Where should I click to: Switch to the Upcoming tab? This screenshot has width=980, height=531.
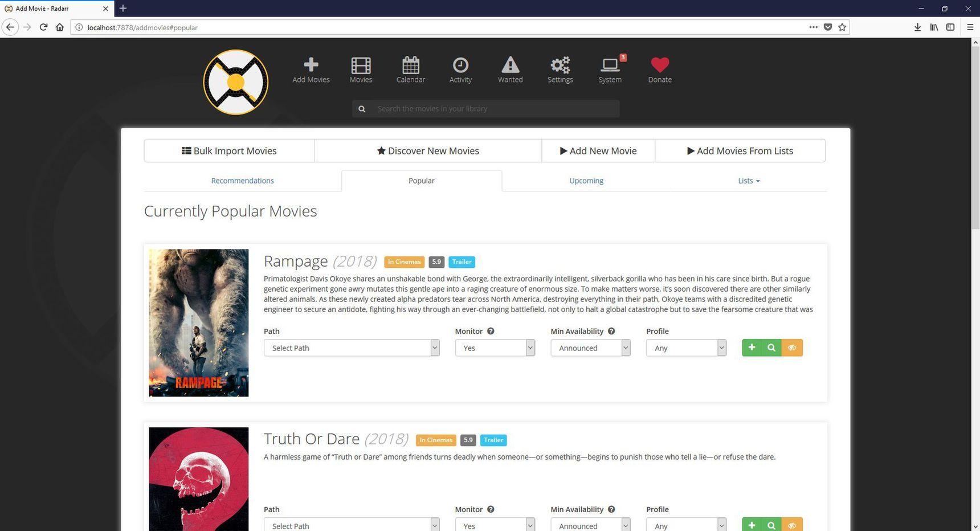[586, 181]
